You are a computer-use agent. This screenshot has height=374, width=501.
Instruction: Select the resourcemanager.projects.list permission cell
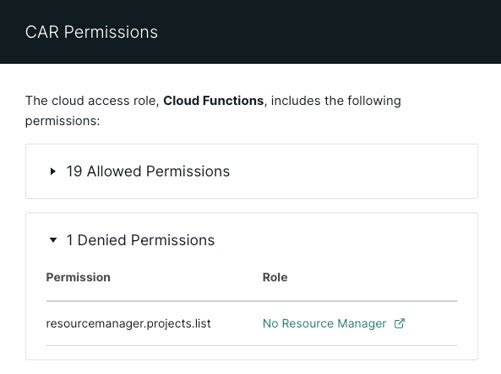[x=128, y=323]
